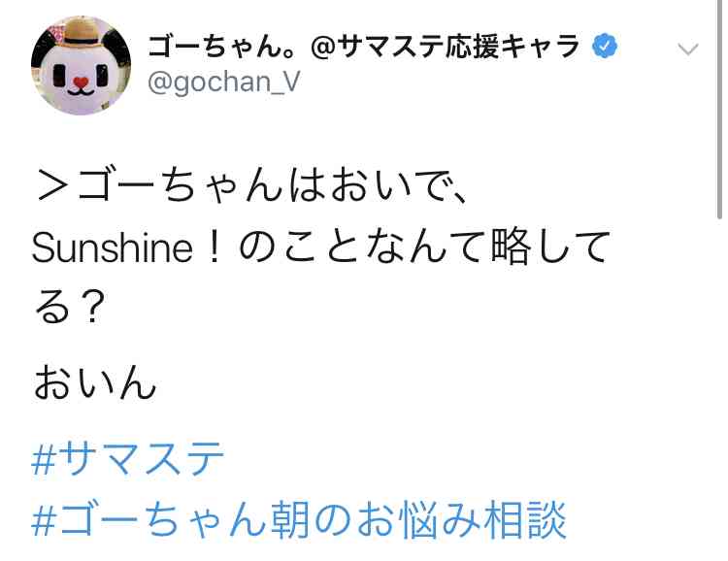Image resolution: width=728 pixels, height=561 pixels.
Task: Open the #ゴーちゃん朝のお悩み相談 hashtag
Action: 299,519
